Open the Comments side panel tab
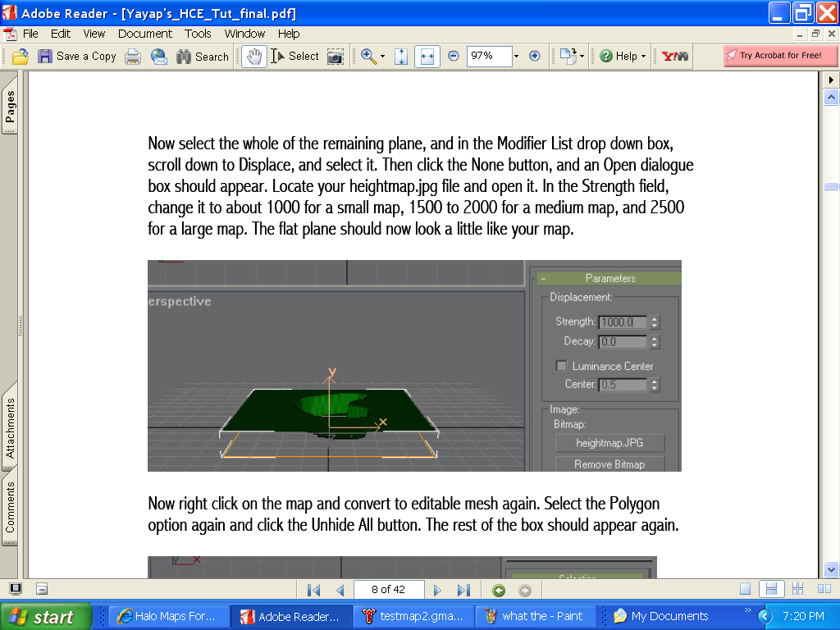 pos(10,507)
